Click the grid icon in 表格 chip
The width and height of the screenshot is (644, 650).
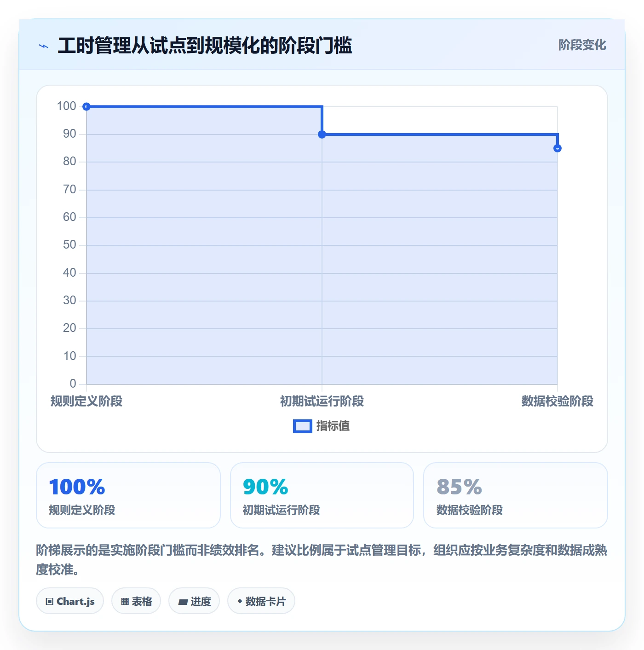(125, 602)
